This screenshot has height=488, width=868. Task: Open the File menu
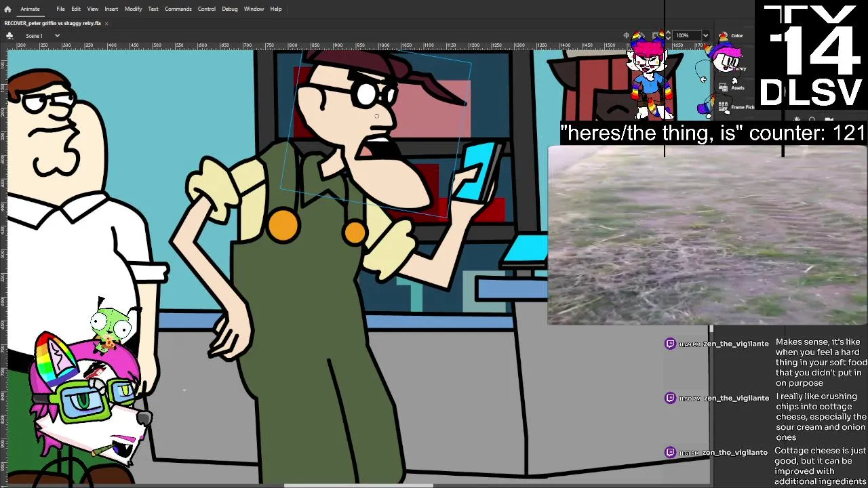pyautogui.click(x=60, y=9)
